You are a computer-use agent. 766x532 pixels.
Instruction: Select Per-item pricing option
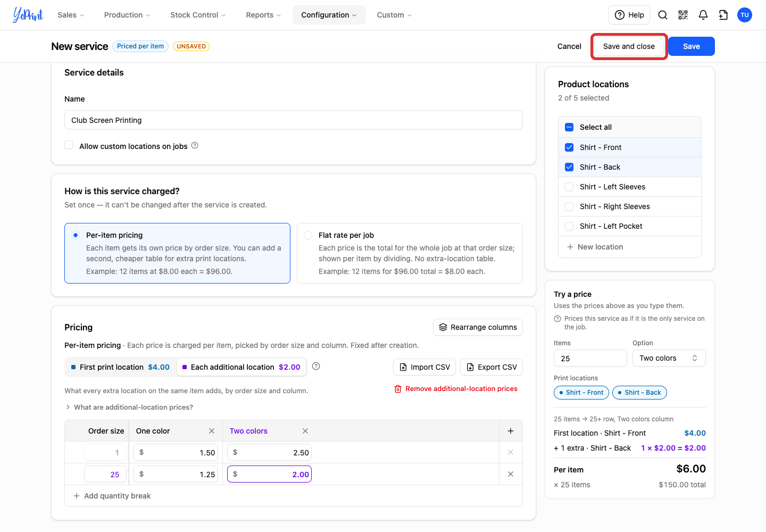(177, 253)
